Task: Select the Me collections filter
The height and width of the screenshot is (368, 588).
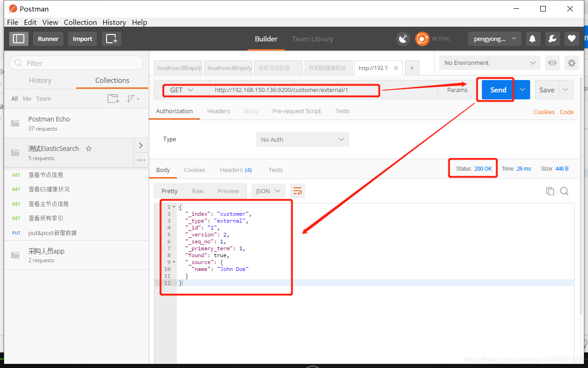Action: pyautogui.click(x=27, y=98)
